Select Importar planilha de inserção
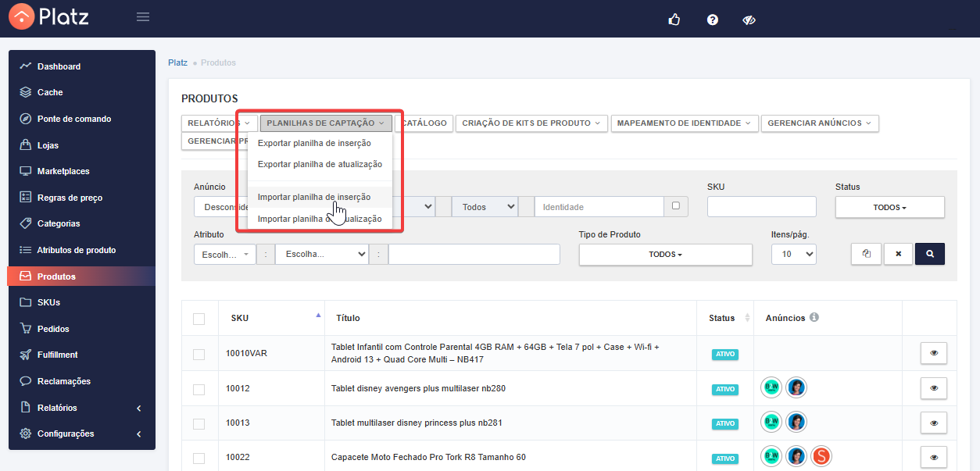980x471 pixels. 314,198
